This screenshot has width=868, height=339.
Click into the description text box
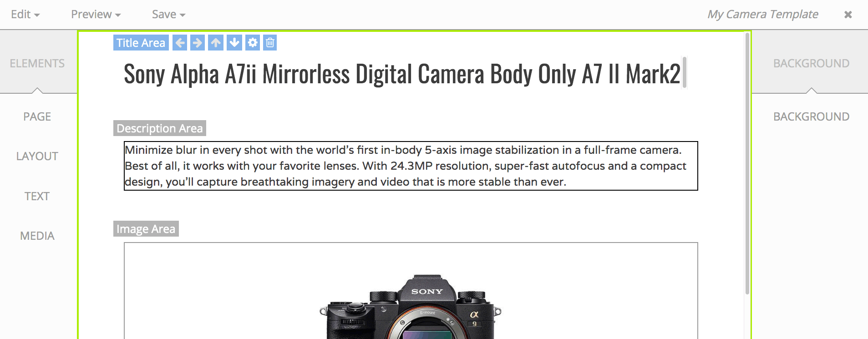[x=411, y=166]
